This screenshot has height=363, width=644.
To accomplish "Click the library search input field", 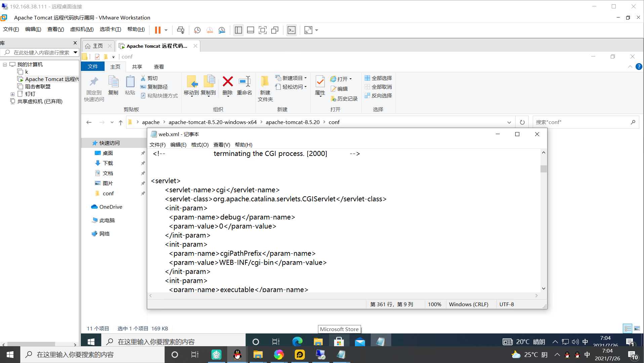I will click(x=41, y=52).
